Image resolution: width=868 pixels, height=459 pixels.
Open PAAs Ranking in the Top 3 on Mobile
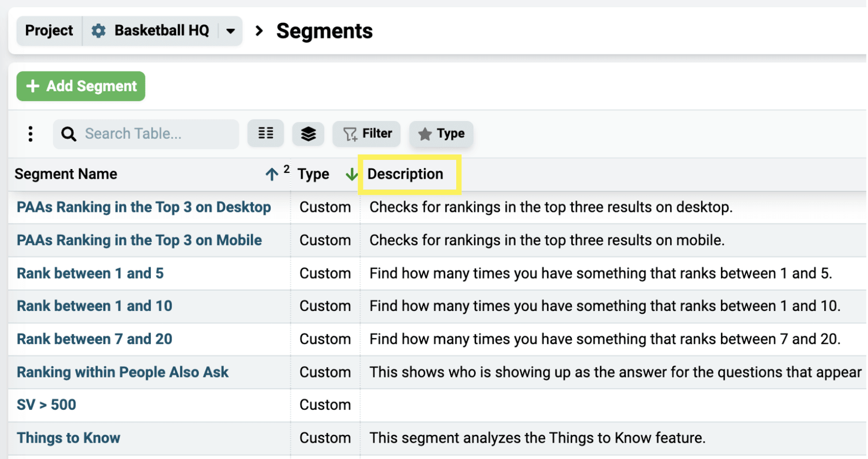139,240
